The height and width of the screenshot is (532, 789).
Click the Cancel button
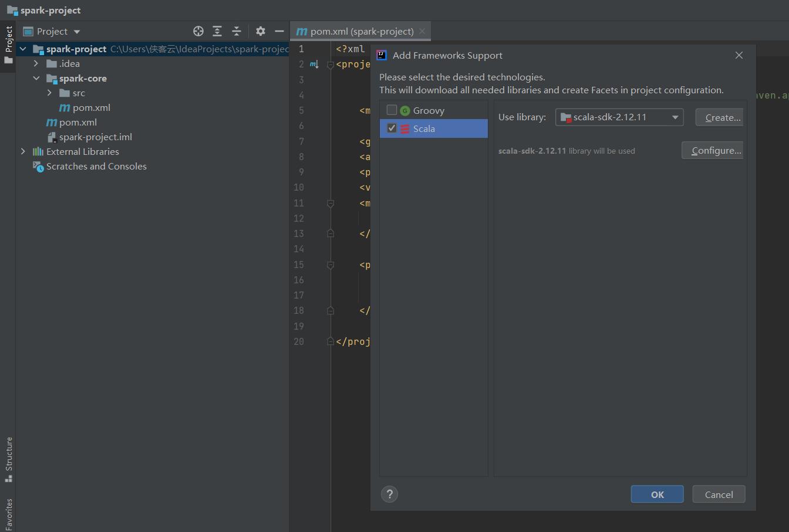(719, 494)
